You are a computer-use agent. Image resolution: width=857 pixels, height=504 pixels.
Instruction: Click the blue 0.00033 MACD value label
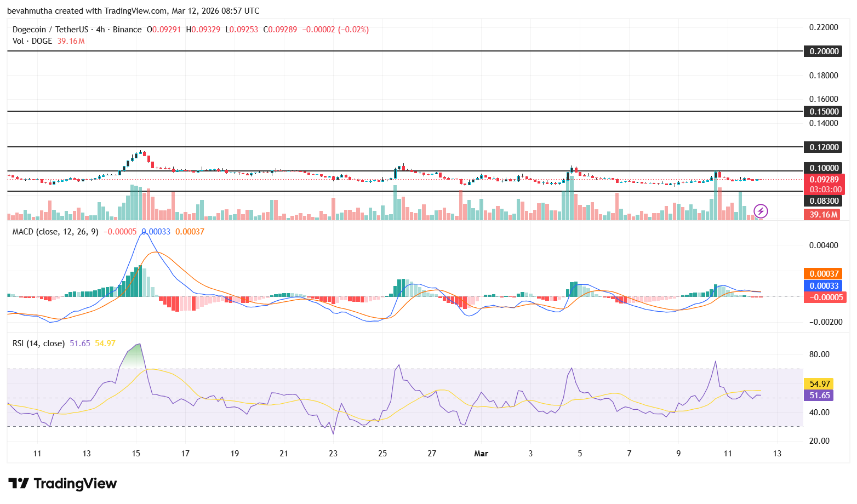click(x=824, y=285)
